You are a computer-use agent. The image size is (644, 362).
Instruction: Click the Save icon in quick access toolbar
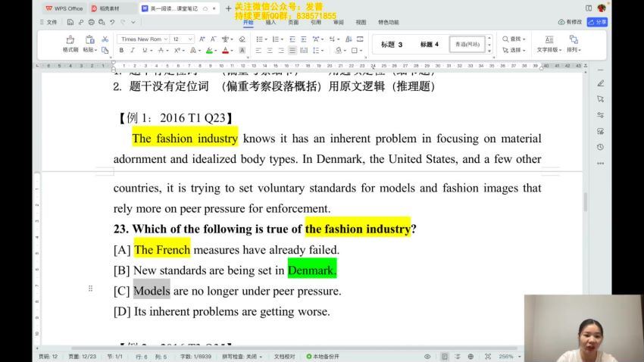tap(70, 23)
